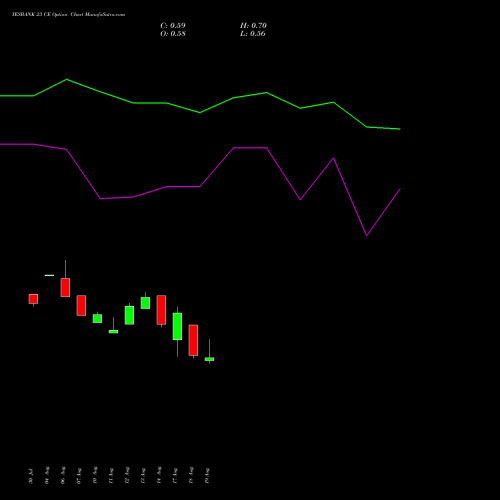Click the chart title text at top left
500x500 pixels.
[x=69, y=15]
